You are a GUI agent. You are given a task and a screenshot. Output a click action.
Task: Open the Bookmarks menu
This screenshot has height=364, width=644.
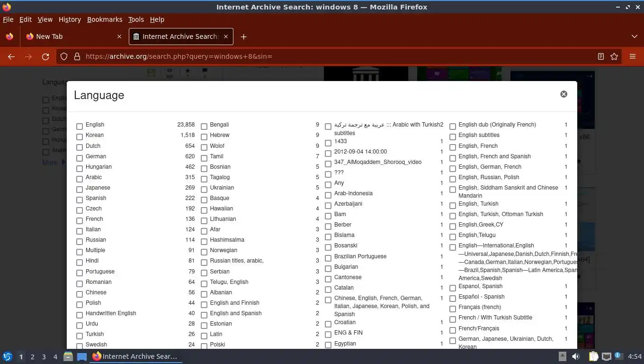click(105, 19)
